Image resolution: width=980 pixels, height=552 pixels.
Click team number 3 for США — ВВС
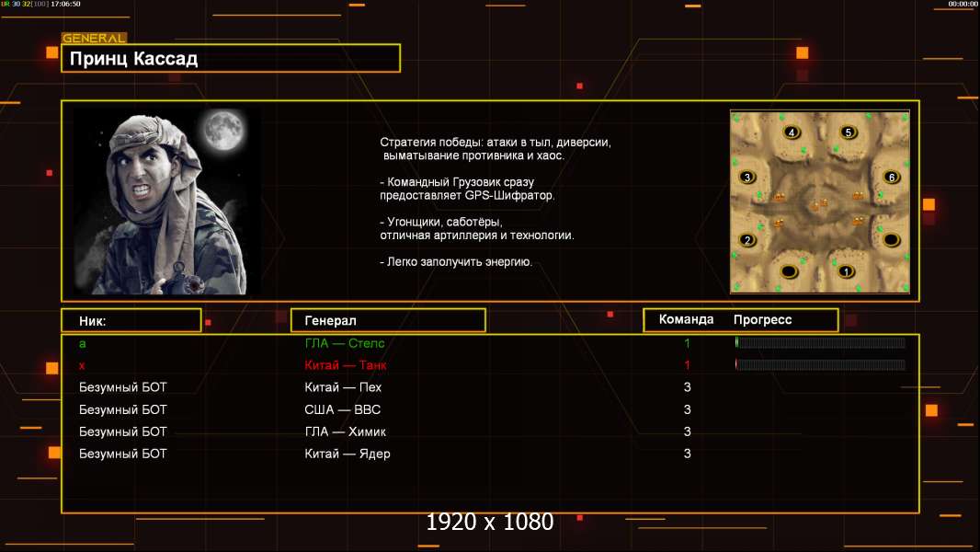pyautogui.click(x=687, y=409)
